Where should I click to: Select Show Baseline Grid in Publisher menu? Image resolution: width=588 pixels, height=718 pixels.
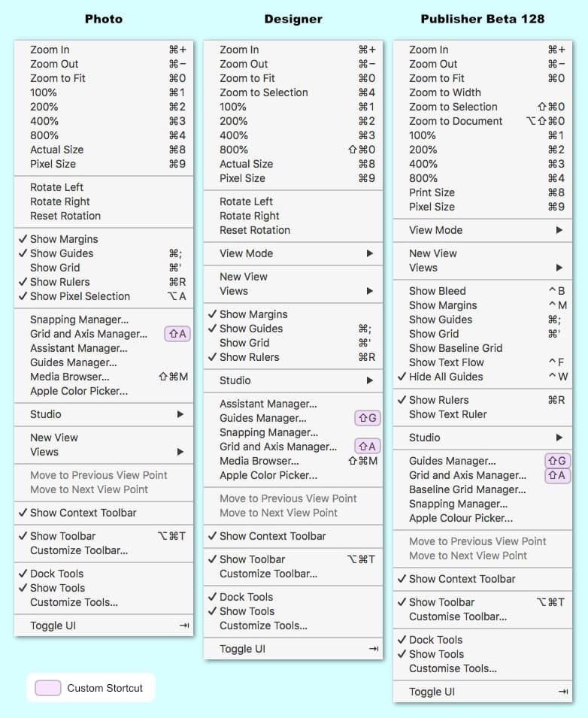[x=483, y=348]
